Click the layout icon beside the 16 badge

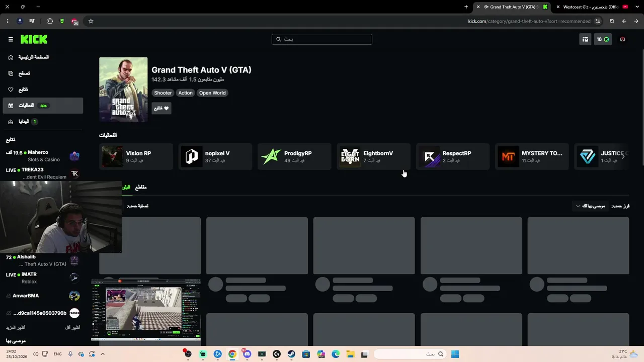pyautogui.click(x=585, y=39)
